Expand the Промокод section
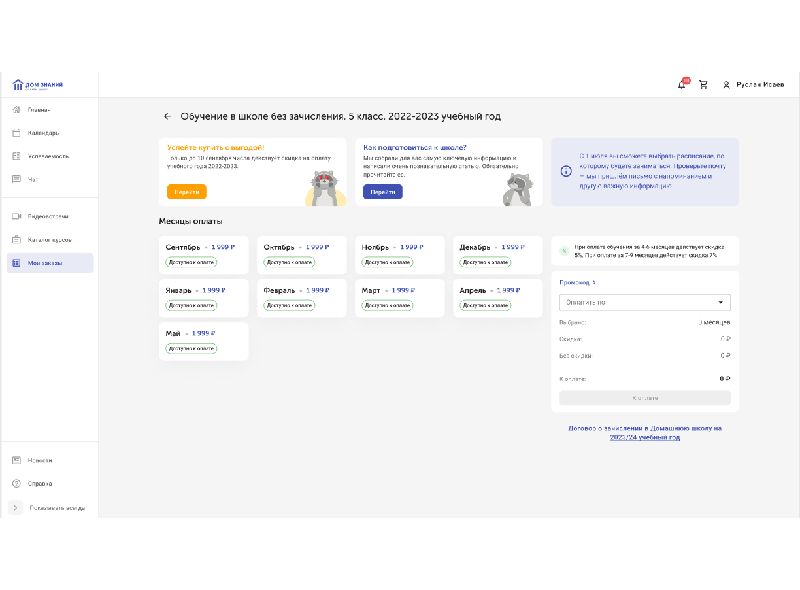800x590 pixels. click(578, 282)
